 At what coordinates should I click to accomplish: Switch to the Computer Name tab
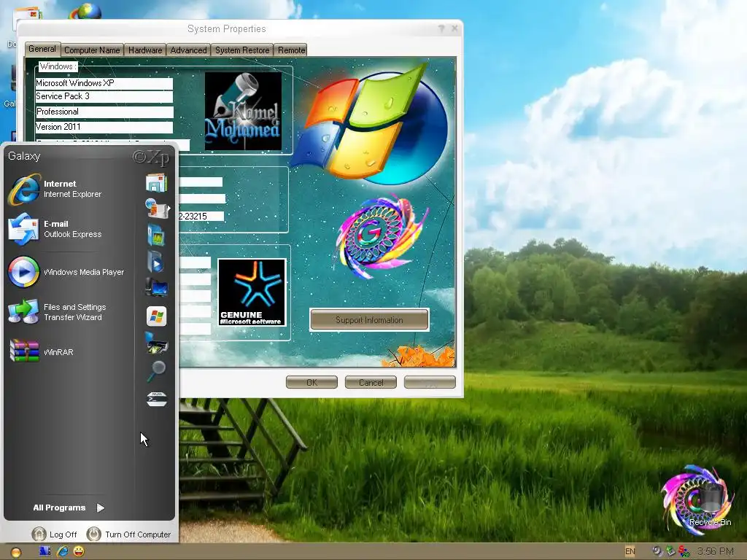pos(92,50)
